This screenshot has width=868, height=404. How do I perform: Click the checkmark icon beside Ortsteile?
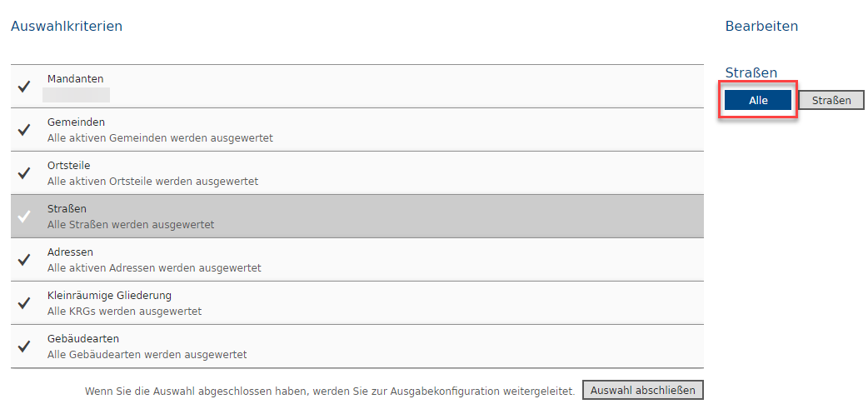point(24,173)
